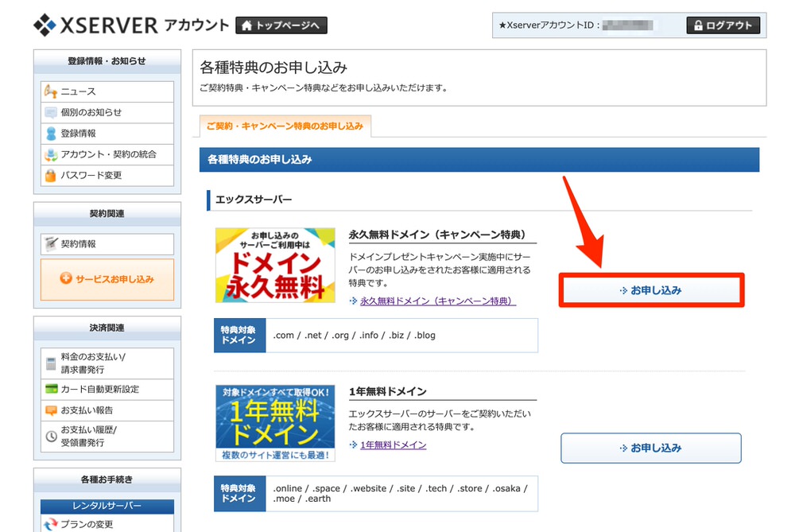
Task: Open ニュース in the sidebar
Action: pyautogui.click(x=107, y=91)
